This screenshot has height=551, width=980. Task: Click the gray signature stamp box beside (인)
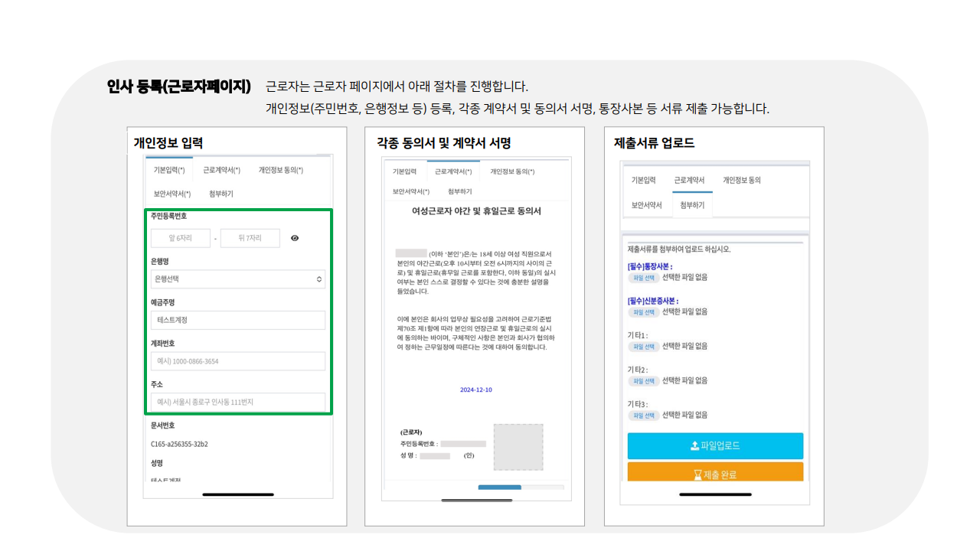click(x=517, y=448)
